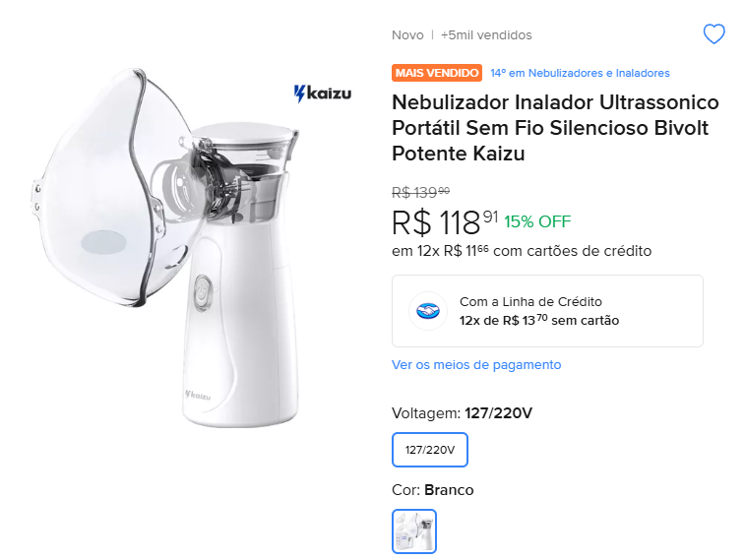Select the Branco color thumbnail
745x560 pixels.
(414, 531)
